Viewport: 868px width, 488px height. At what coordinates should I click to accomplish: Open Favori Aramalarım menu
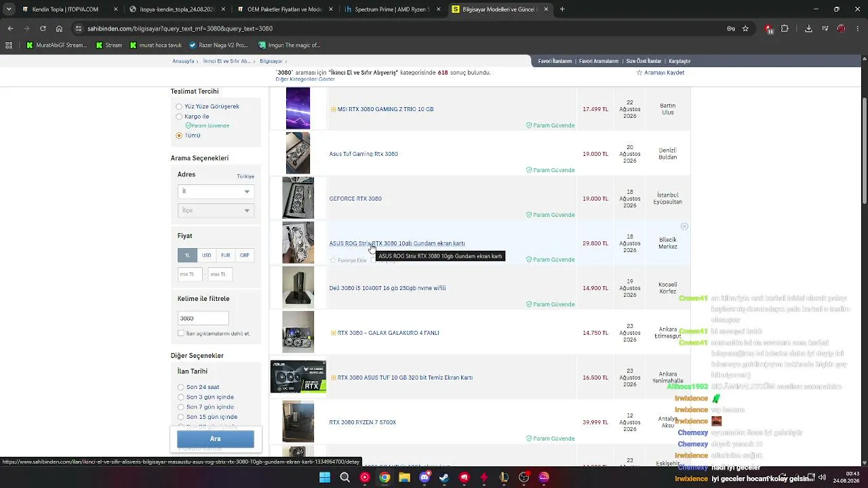[x=599, y=61]
